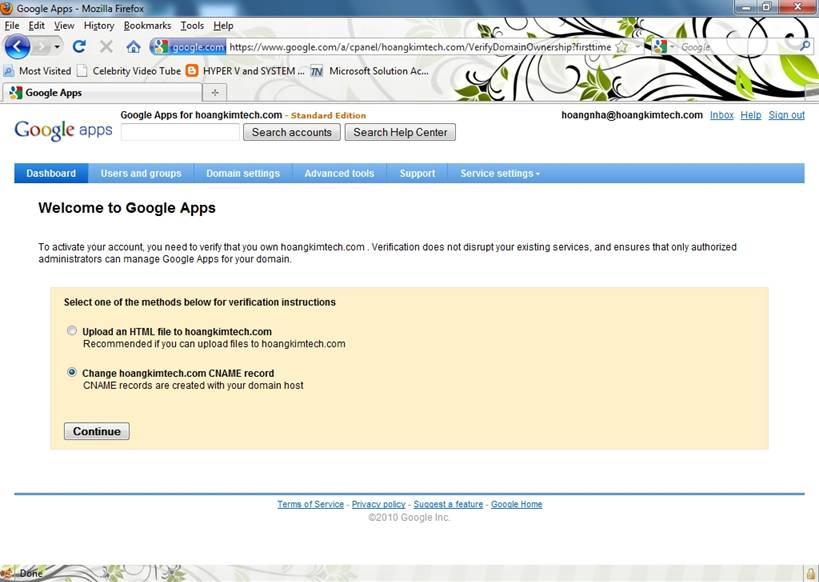Screen dimensions: 819x582
Task: Click the address bar URL text
Action: click(x=420, y=47)
